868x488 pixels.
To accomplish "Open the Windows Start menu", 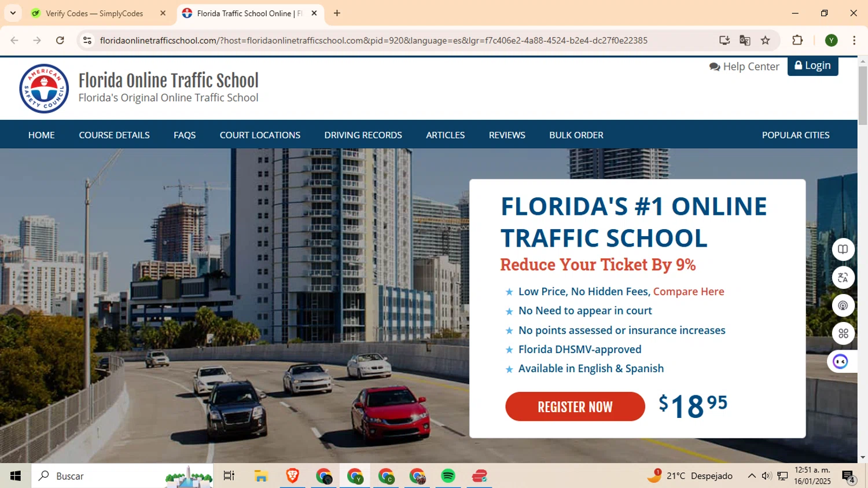I will pyautogui.click(x=16, y=476).
